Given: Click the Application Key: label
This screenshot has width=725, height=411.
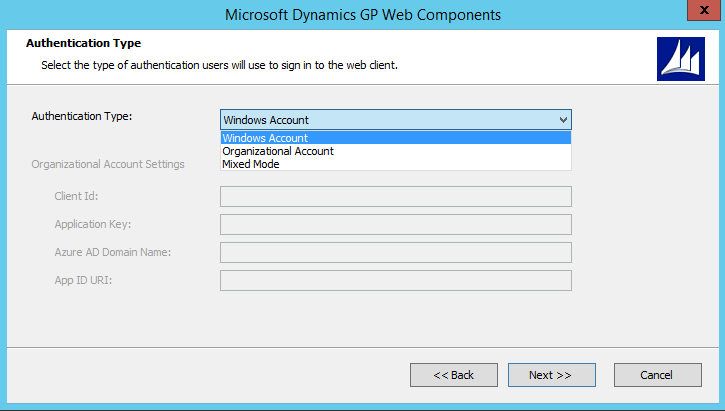Looking at the screenshot, I should pos(93,224).
